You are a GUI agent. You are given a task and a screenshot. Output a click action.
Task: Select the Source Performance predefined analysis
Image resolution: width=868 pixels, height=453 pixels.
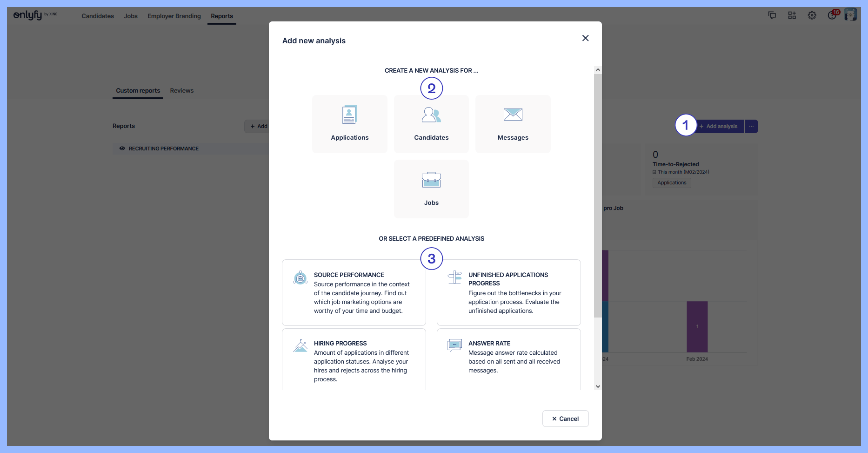pos(354,292)
